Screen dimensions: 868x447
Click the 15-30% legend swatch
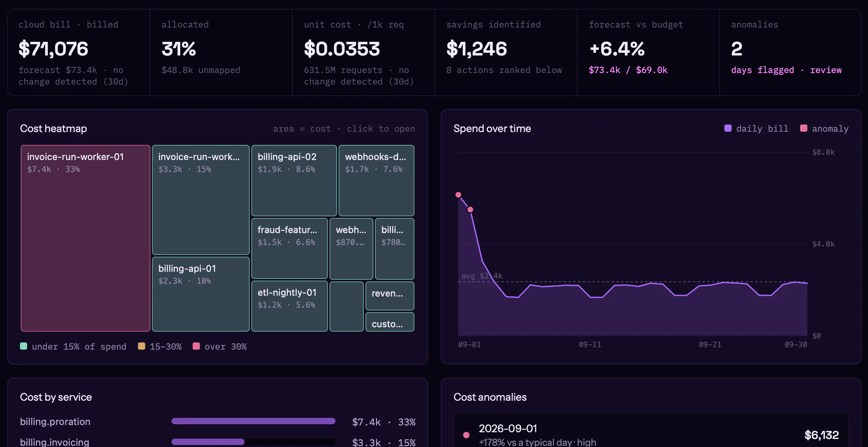tap(142, 346)
